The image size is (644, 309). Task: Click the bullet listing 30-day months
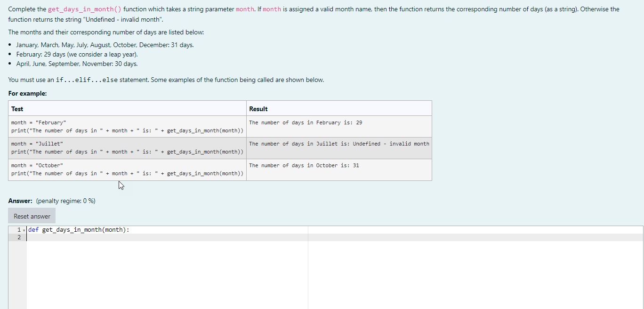tap(77, 64)
